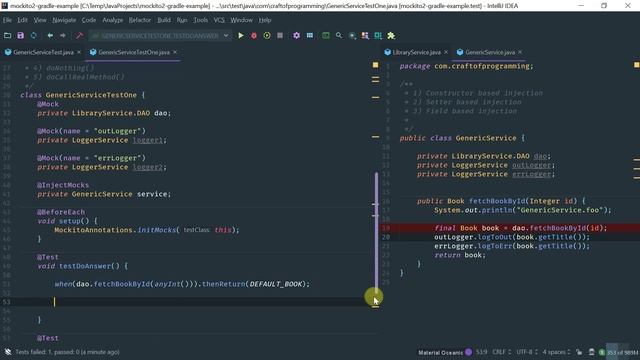Start debugging with the red bug icon
The width and height of the screenshot is (640, 360).
tap(254, 36)
